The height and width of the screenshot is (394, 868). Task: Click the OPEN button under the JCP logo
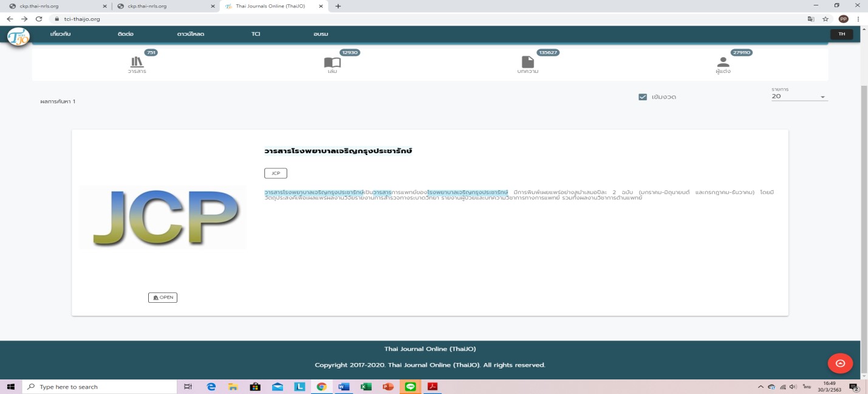click(163, 297)
